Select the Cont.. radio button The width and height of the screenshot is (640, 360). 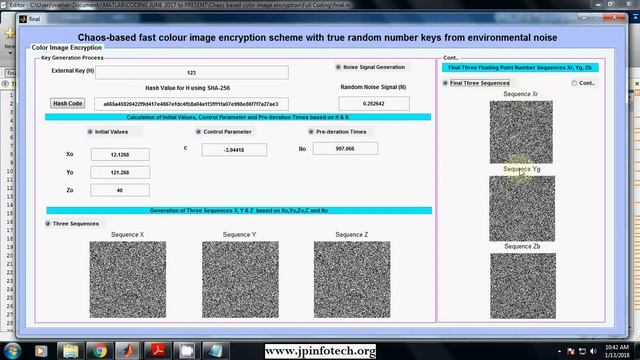(x=574, y=83)
